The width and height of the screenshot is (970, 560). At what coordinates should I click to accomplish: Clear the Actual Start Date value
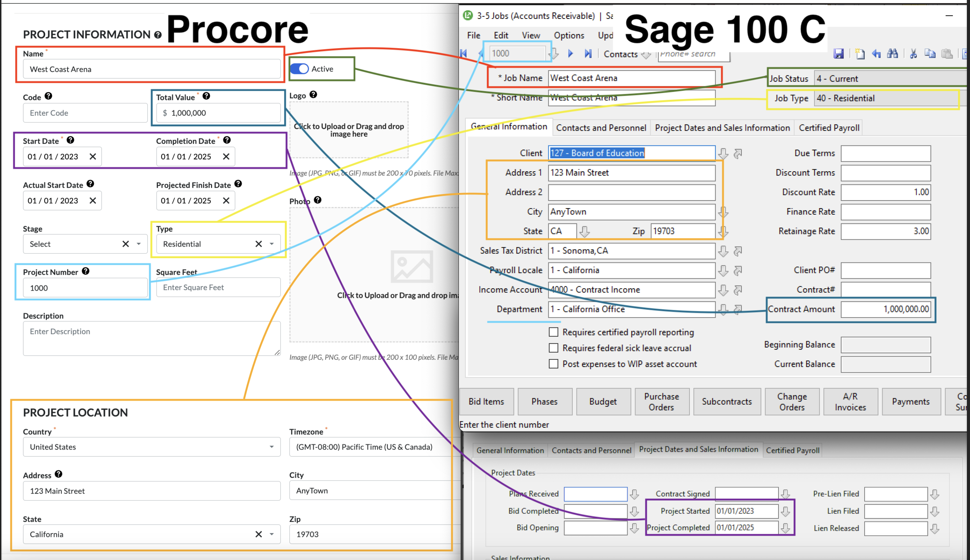click(x=93, y=201)
